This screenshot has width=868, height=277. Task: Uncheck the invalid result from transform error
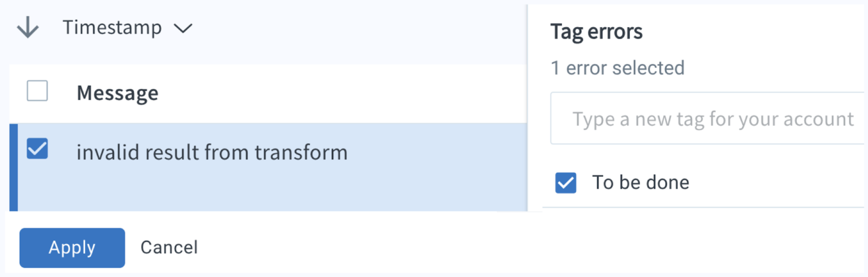tap(37, 148)
